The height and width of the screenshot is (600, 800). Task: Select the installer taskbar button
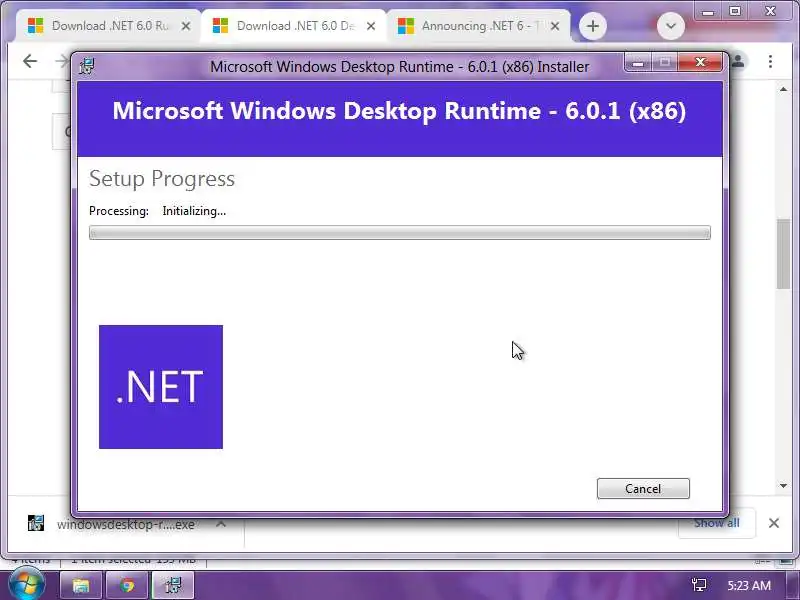pos(172,585)
